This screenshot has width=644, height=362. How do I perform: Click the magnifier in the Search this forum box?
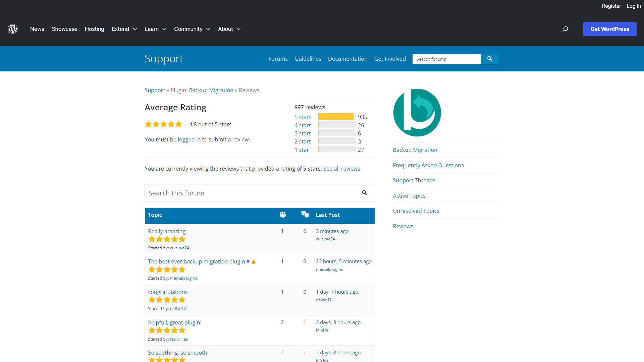click(x=365, y=193)
